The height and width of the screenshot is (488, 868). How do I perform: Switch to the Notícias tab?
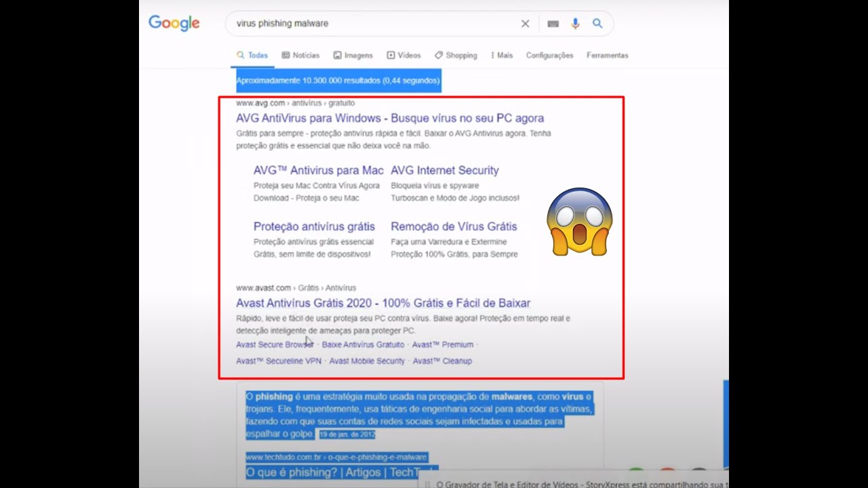pos(300,56)
